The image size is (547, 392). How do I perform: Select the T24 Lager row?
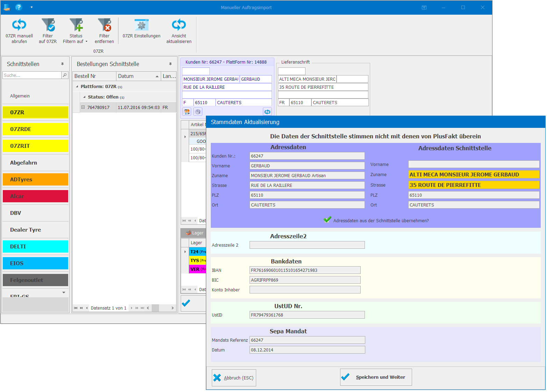pos(197,252)
